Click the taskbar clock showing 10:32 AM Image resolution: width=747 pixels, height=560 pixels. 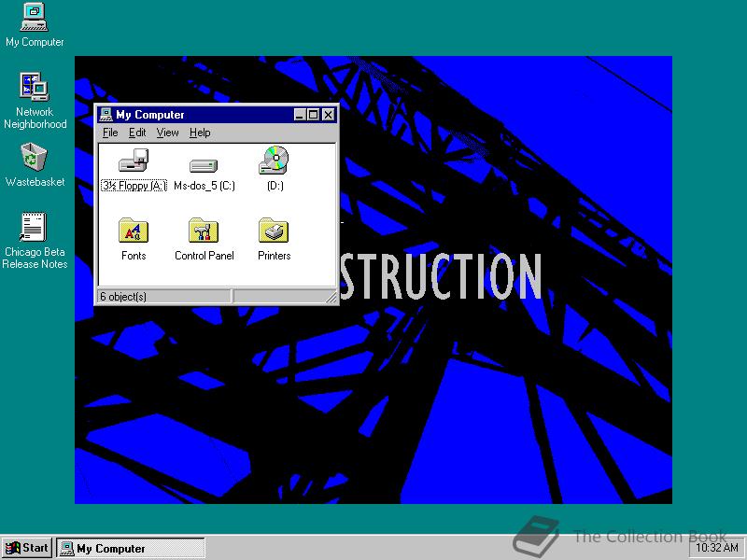[716, 548]
